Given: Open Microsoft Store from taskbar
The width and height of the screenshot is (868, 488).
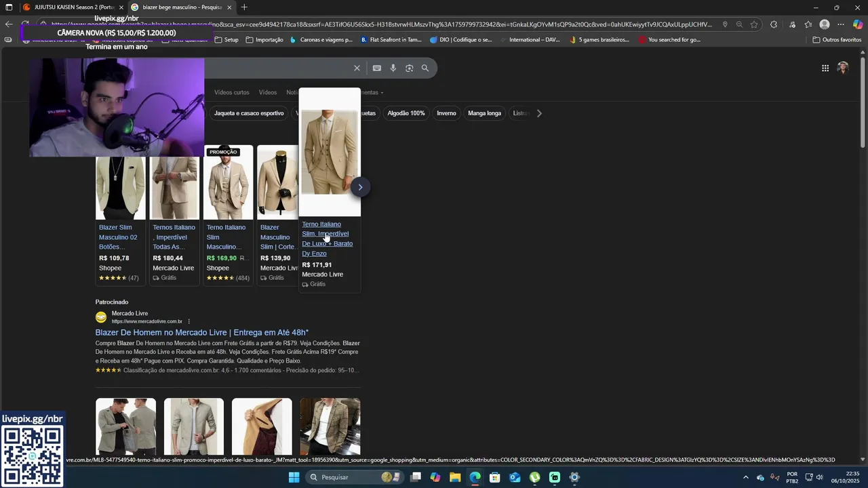Looking at the screenshot, I should (x=495, y=477).
